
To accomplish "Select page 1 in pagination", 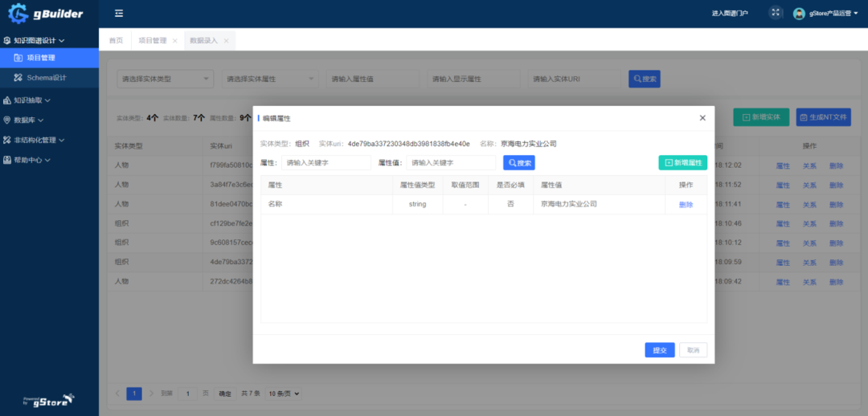I will coord(134,394).
